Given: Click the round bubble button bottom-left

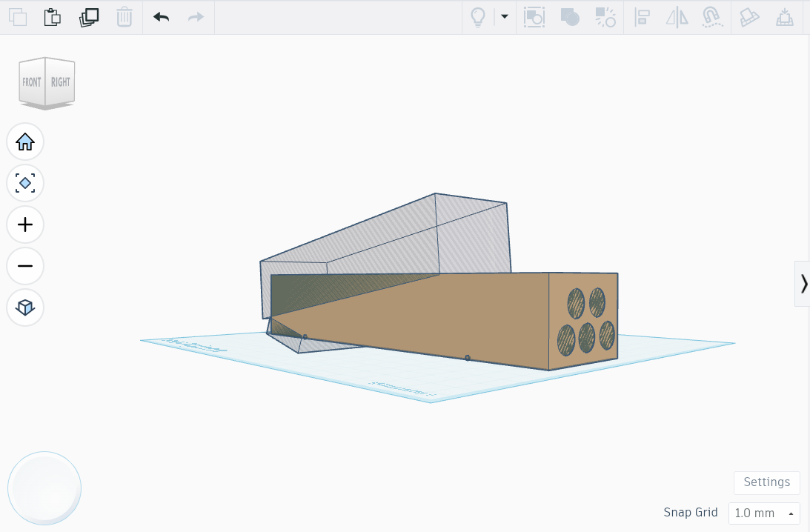Looking at the screenshot, I should point(44,488).
